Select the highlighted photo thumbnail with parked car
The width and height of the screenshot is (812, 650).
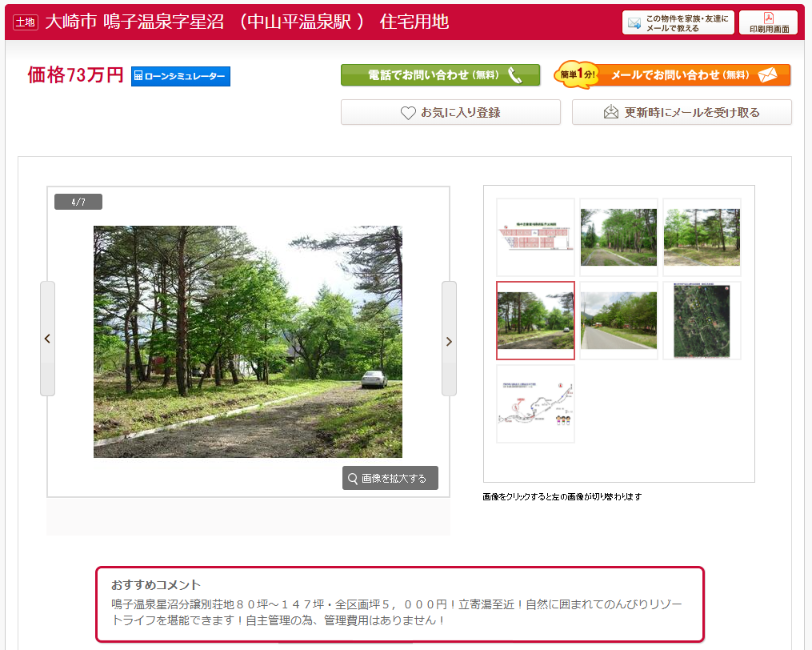[x=535, y=320]
